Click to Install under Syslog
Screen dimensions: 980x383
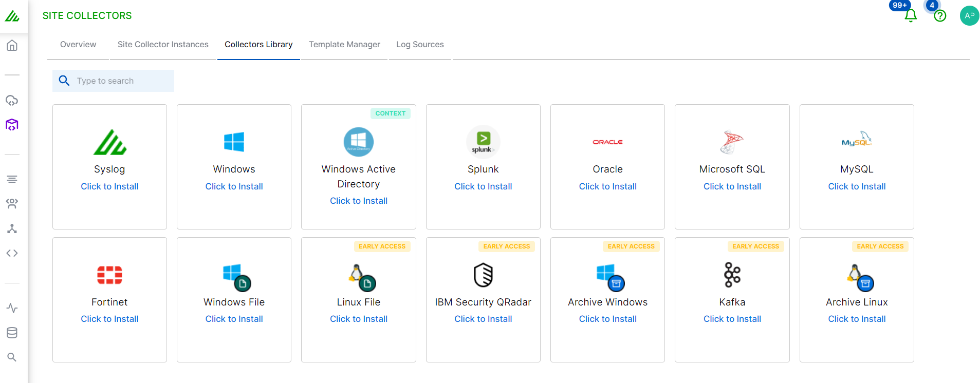click(109, 186)
